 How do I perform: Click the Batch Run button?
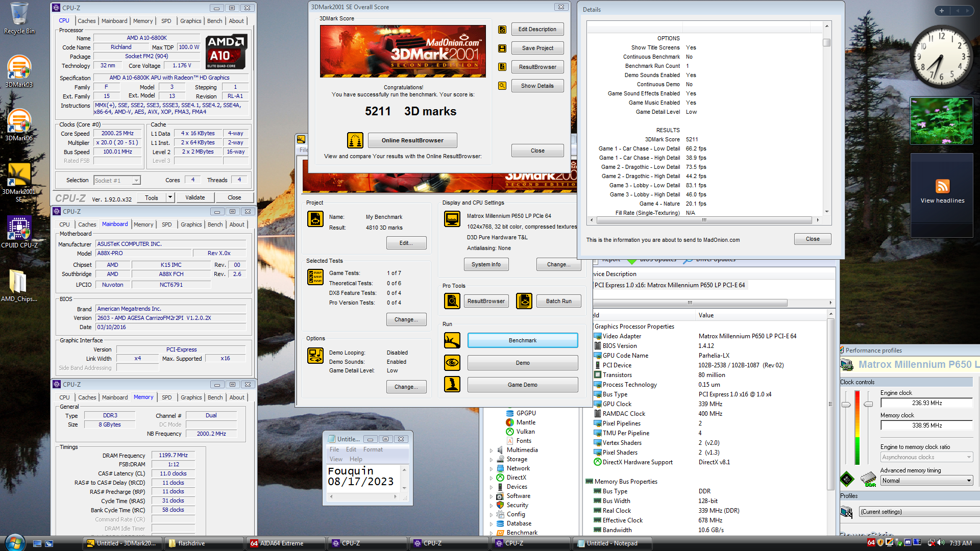tap(559, 301)
